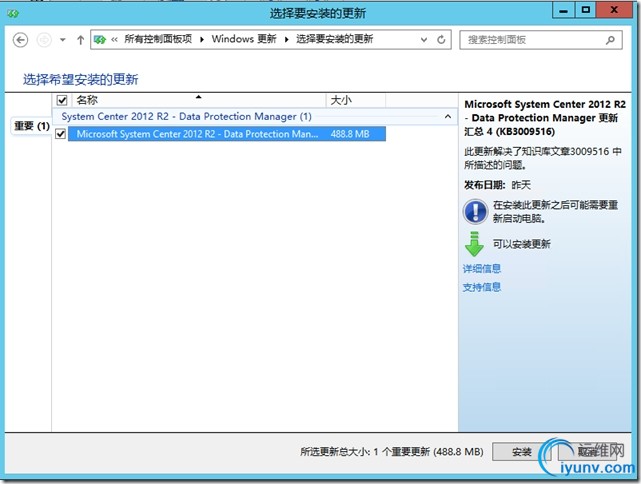Screen dimensions: 641x484
Task: Refresh the address bar location
Action: (441, 40)
